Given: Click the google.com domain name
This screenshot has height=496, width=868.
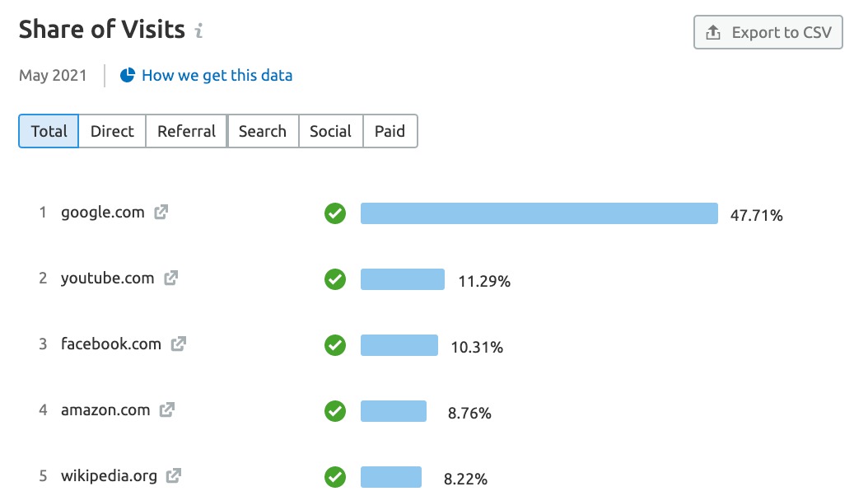Looking at the screenshot, I should tap(102, 212).
